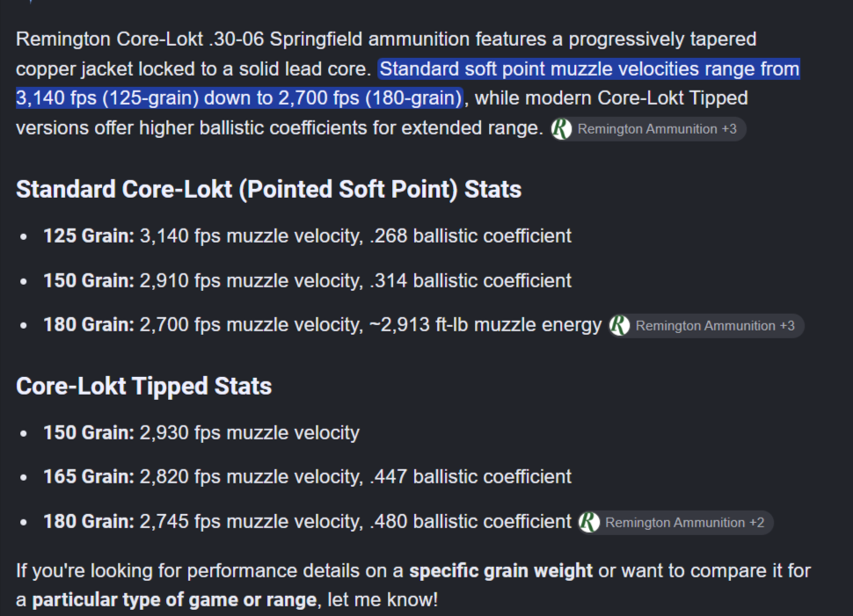Click the Core-Lokt Tipped Stats heading
Screen dimensions: 853x616
(143, 386)
